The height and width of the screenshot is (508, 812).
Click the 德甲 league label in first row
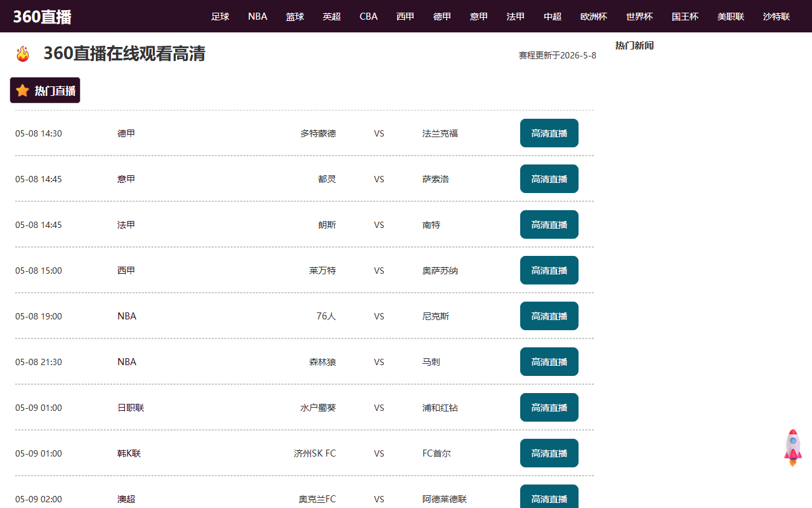pyautogui.click(x=126, y=133)
